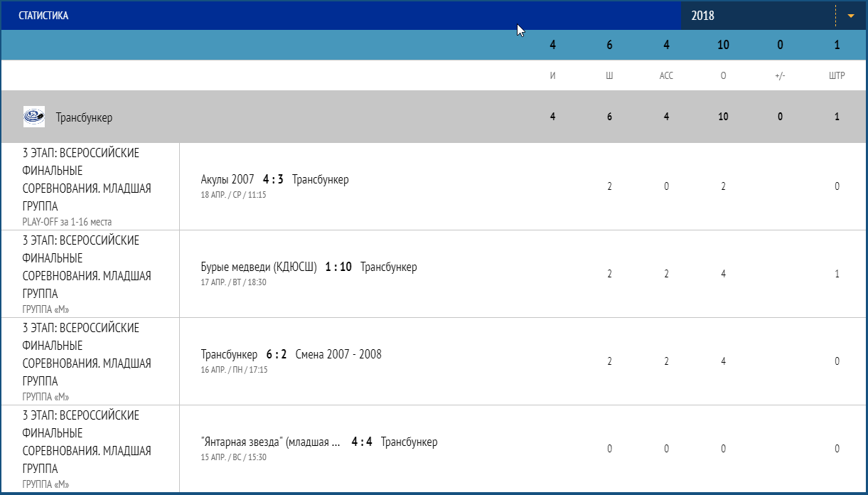The width and height of the screenshot is (868, 495).
Task: Click the penalty value 1 in the Бурые медведи row
Action: point(837,274)
